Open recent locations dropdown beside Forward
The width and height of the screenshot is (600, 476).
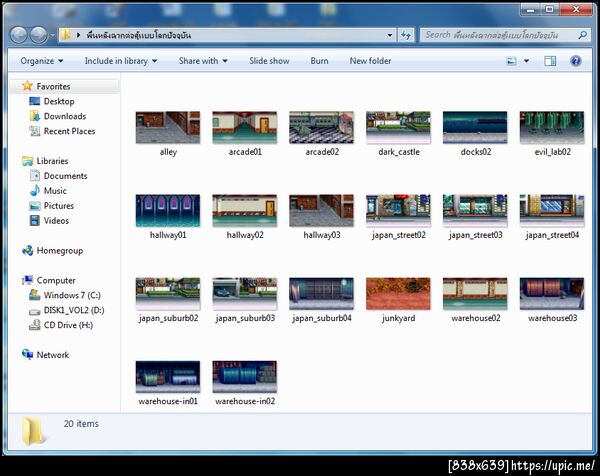point(52,36)
